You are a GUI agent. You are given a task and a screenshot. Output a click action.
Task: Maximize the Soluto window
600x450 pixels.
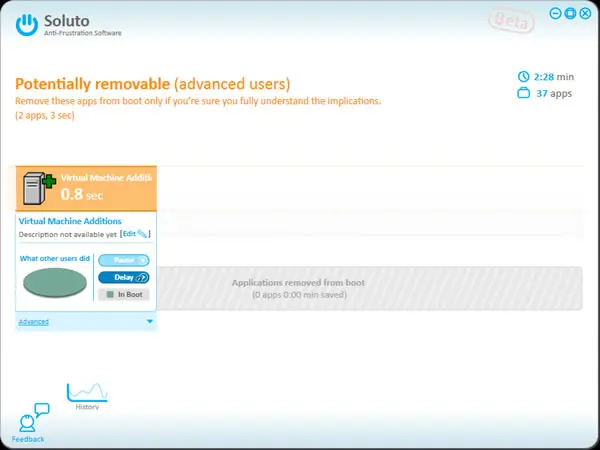click(570, 13)
